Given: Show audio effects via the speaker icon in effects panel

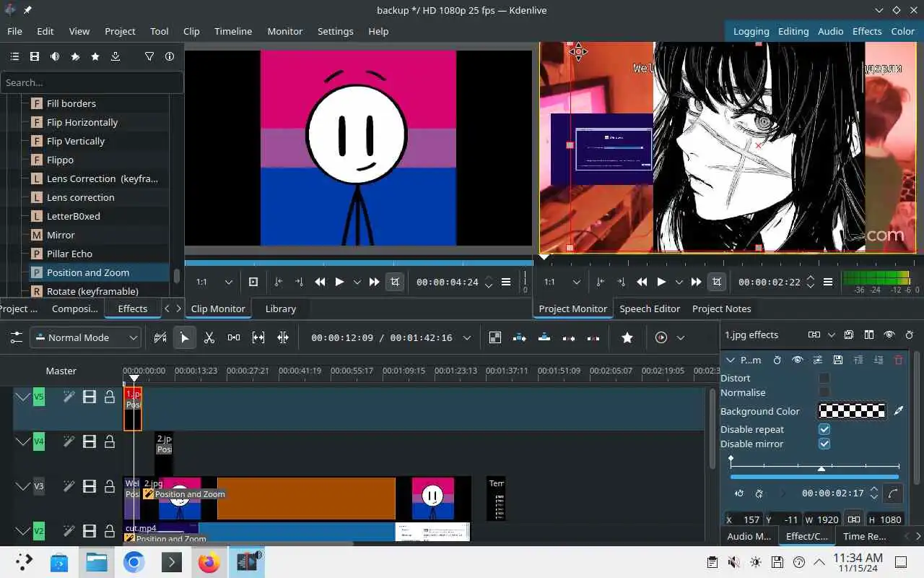Looking at the screenshot, I should coord(55,56).
